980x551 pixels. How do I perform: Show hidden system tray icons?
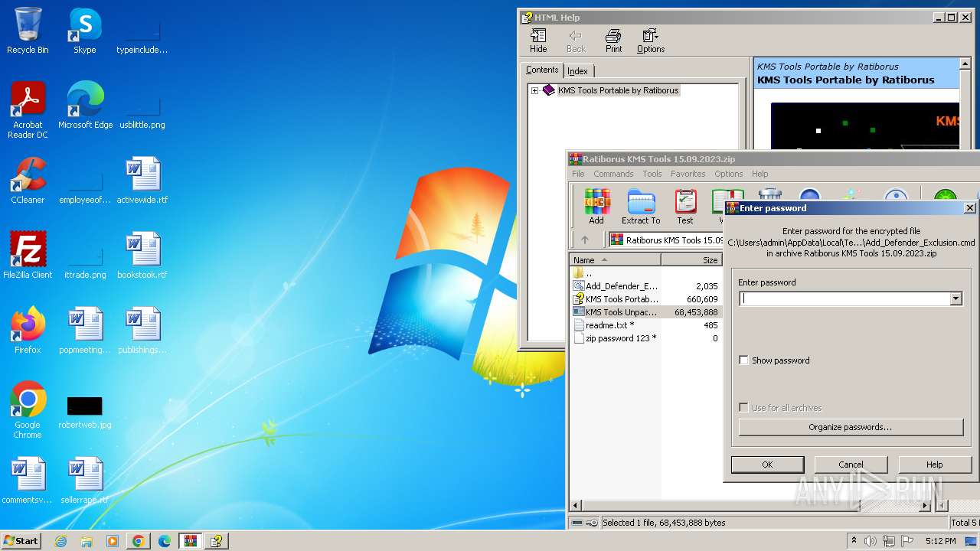854,541
